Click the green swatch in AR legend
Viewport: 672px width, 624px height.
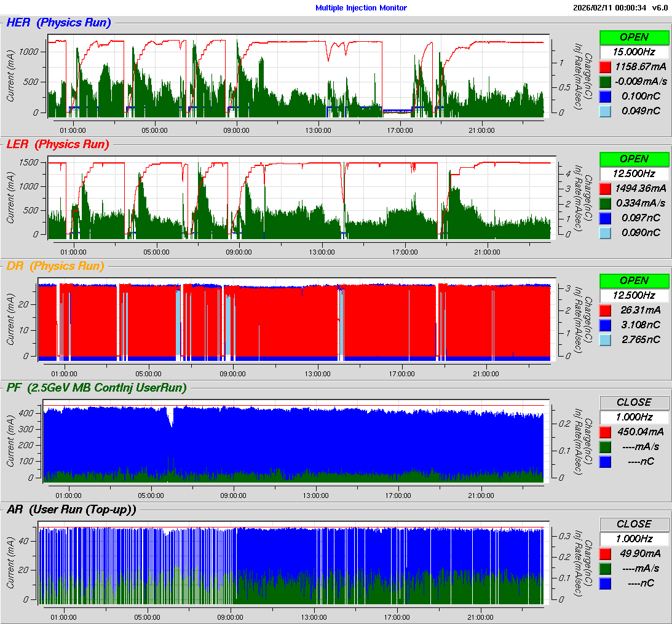605,568
